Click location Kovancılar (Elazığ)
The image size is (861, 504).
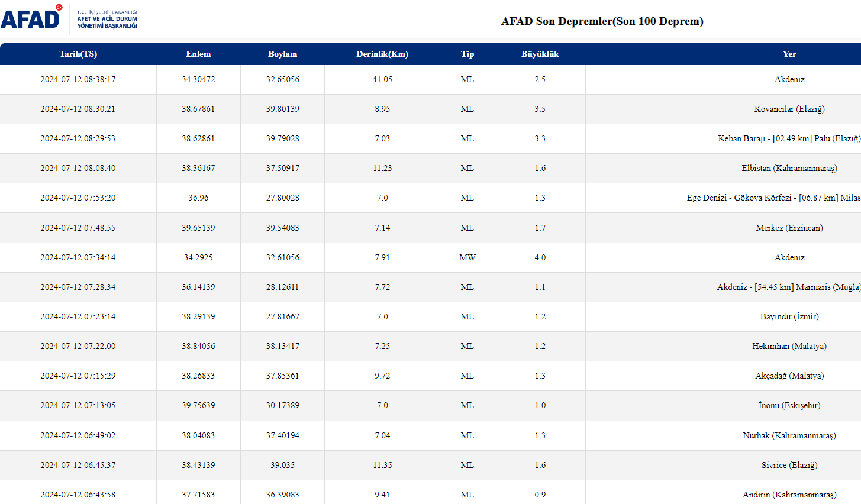tap(789, 109)
